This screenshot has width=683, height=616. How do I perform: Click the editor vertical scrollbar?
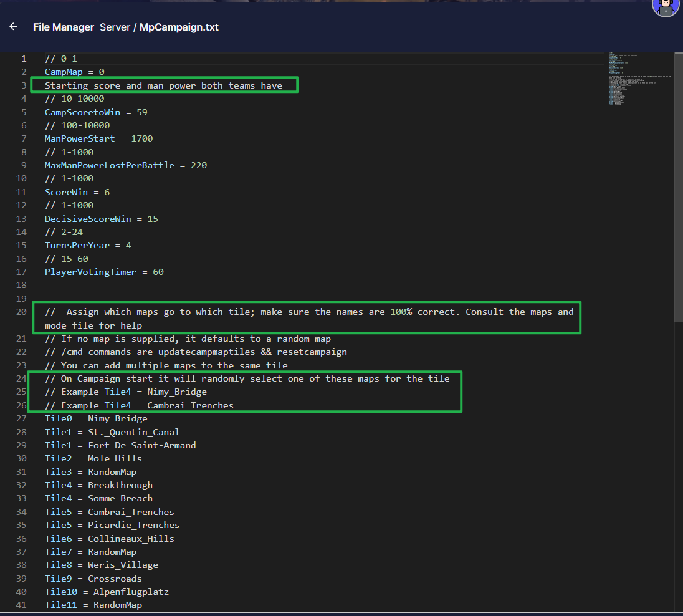678,187
